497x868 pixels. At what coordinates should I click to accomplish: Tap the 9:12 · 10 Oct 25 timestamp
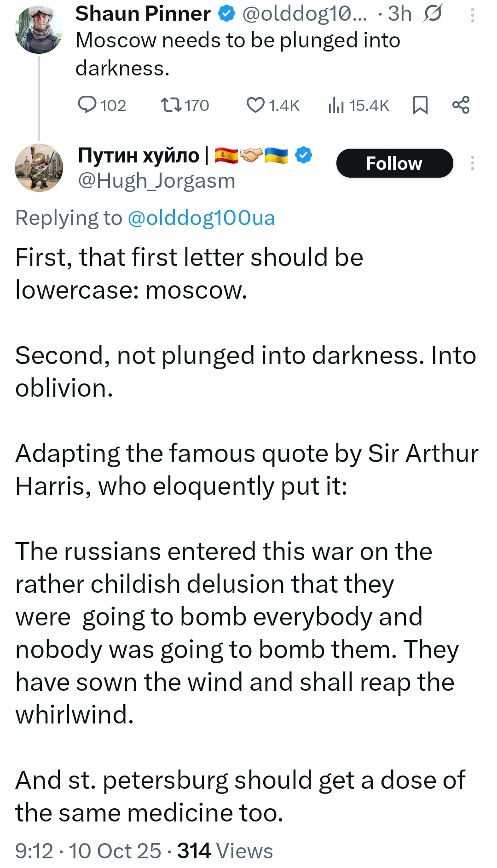[88, 851]
